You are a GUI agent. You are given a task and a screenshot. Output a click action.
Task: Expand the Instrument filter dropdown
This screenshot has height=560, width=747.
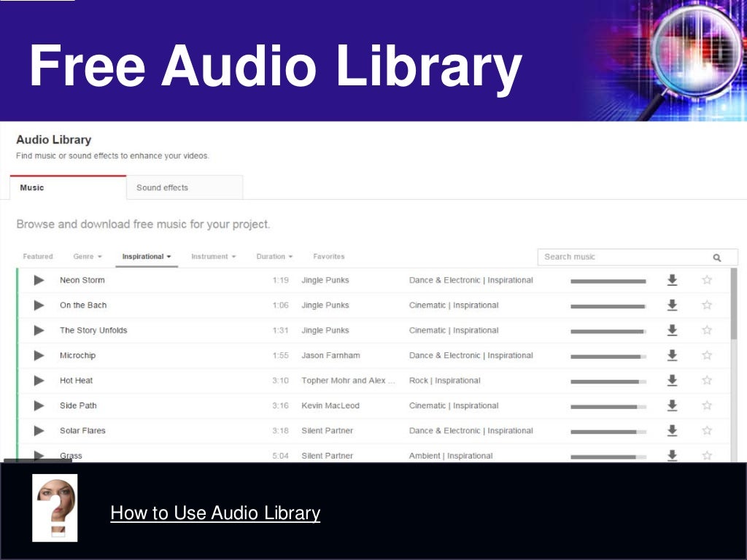pyautogui.click(x=214, y=257)
